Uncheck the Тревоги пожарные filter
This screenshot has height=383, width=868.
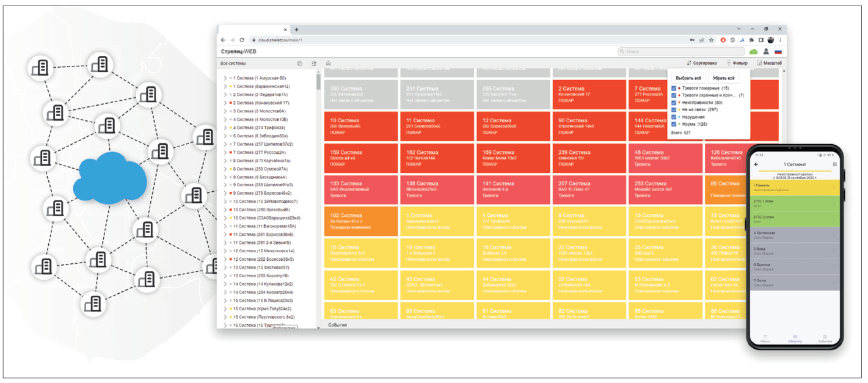click(674, 89)
